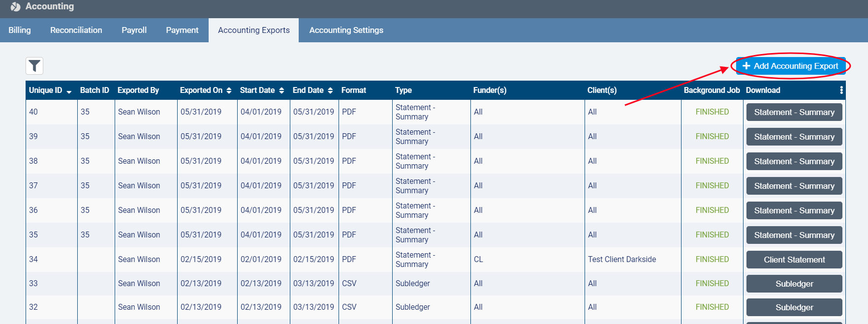Screen dimensions: 868x324
Task: Click the Test Client Darkside cell
Action: tap(621, 260)
